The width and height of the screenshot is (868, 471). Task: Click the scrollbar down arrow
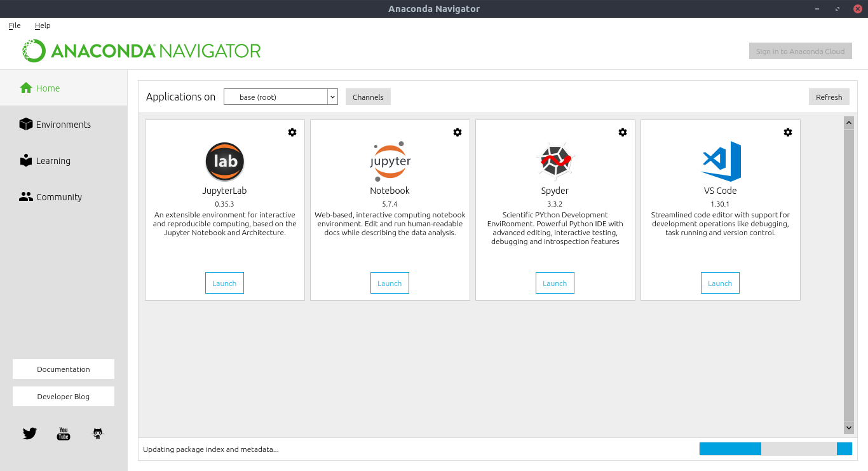coord(848,428)
